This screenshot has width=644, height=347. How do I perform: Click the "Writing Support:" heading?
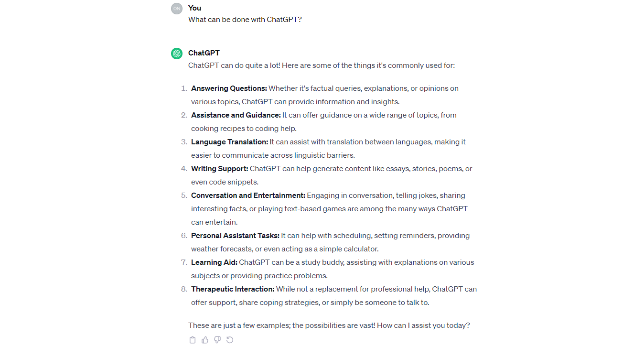click(x=219, y=169)
